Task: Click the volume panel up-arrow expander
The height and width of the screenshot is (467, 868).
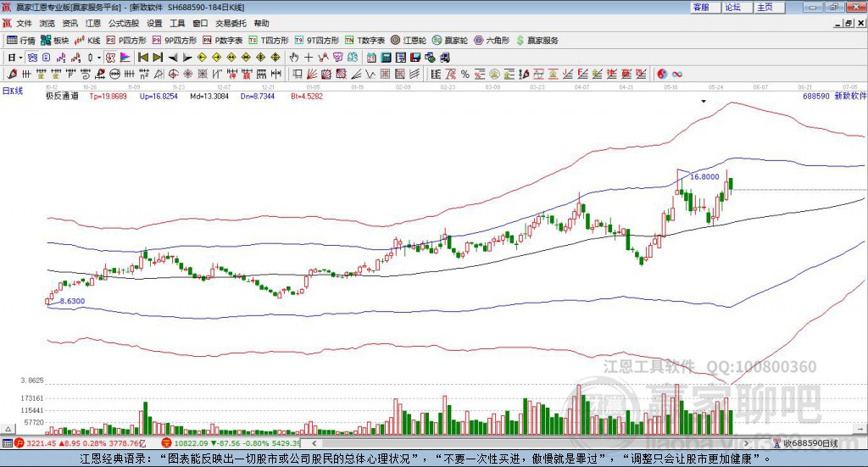Action: tap(8, 429)
